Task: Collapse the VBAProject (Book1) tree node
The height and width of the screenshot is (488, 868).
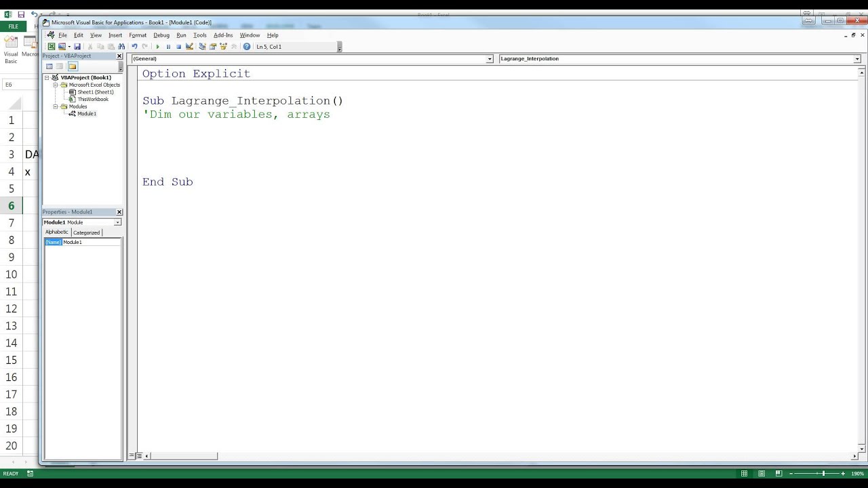Action: click(47, 78)
